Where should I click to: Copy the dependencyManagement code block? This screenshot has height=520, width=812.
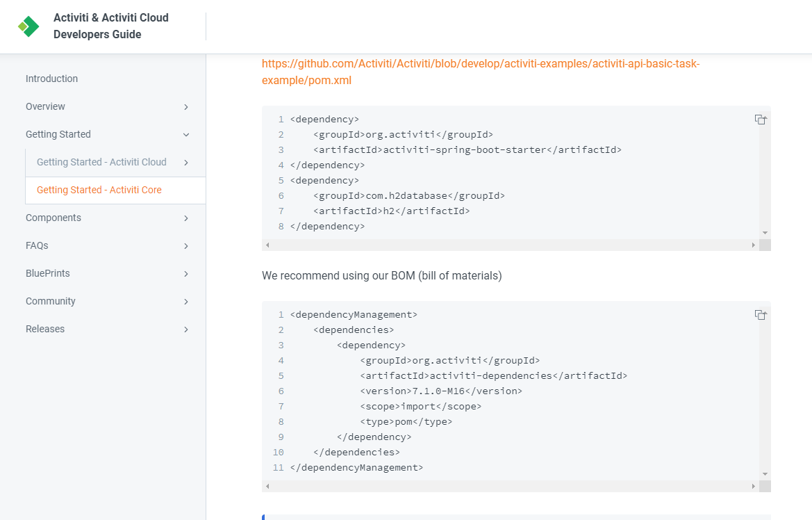(x=761, y=314)
